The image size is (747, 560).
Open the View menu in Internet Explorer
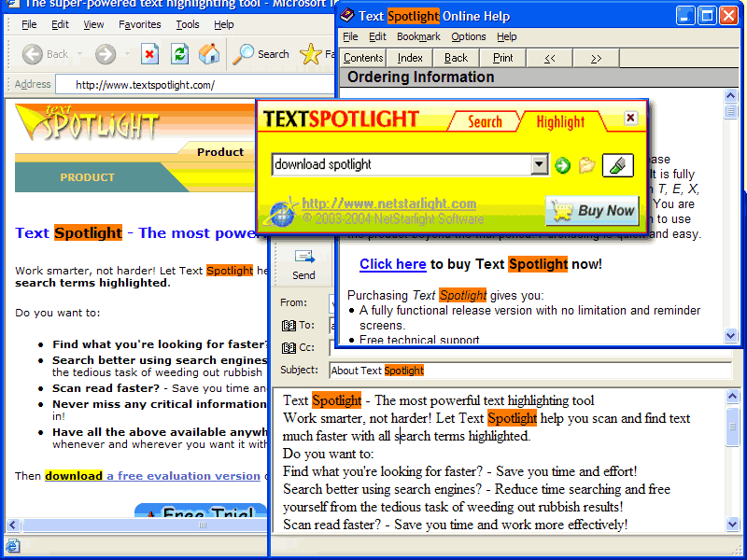tap(93, 24)
